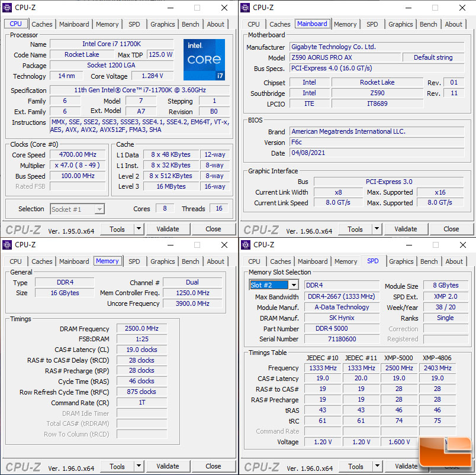Click Close button in Mainboard window
The image size is (476, 475).
451,229
